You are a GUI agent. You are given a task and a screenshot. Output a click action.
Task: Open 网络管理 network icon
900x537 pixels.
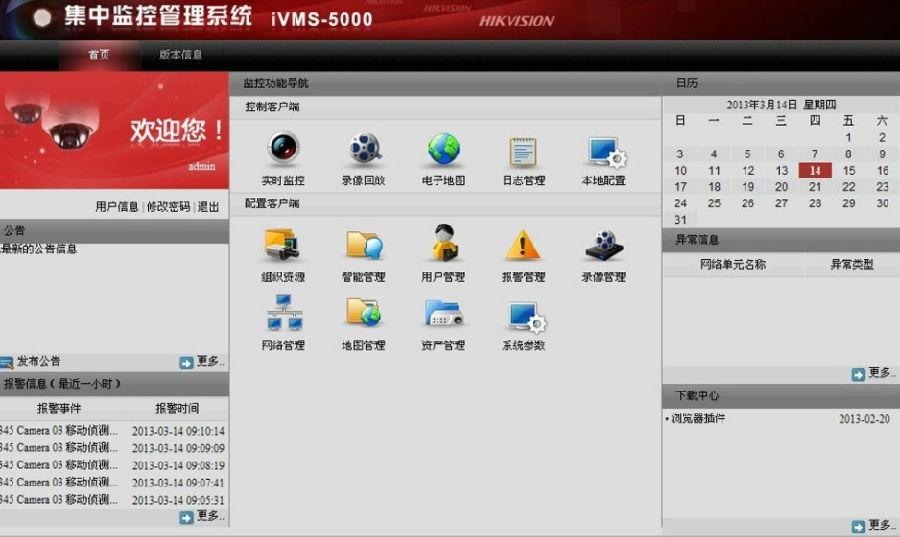pyautogui.click(x=284, y=313)
